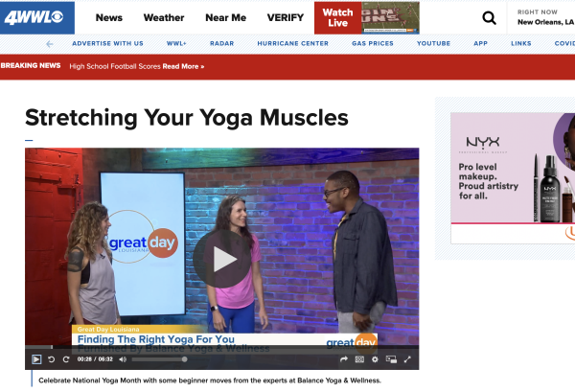Rewind the video with the back-skip icon
The width and height of the screenshot is (575, 392).
click(x=52, y=359)
